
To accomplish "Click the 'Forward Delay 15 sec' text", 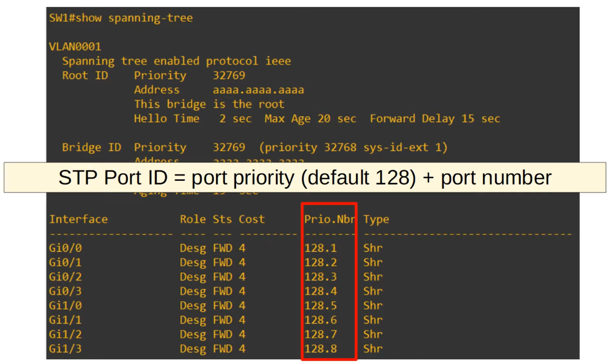I will [435, 119].
